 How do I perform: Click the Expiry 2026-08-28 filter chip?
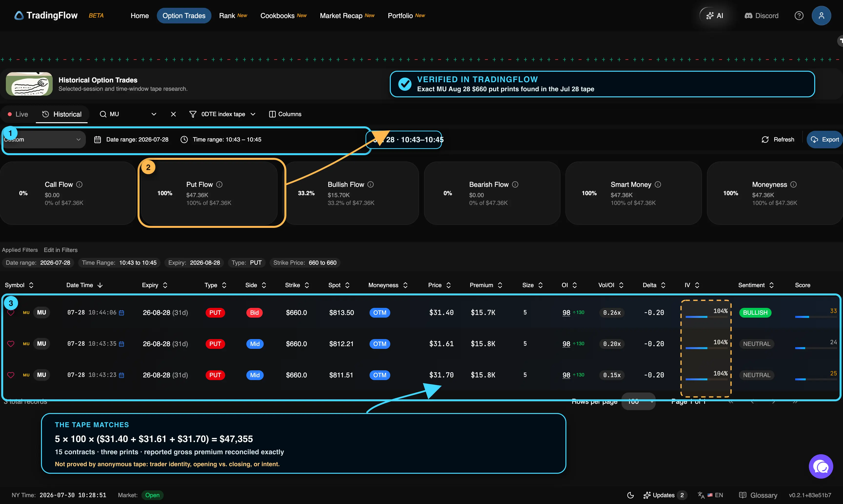(194, 263)
